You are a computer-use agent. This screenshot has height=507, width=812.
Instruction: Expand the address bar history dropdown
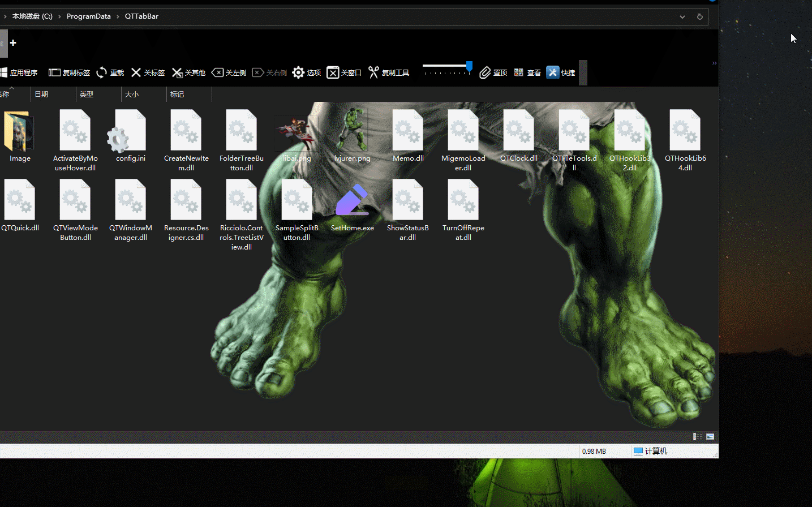click(682, 17)
